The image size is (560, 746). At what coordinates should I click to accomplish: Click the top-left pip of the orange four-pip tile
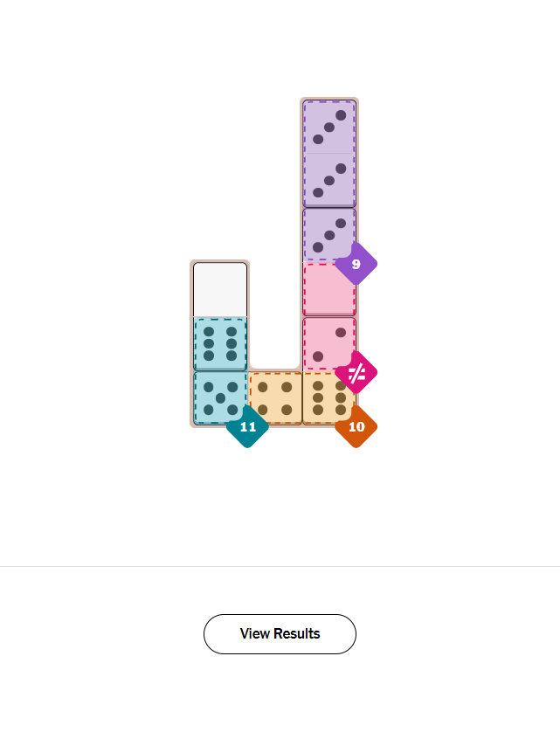[263, 386]
